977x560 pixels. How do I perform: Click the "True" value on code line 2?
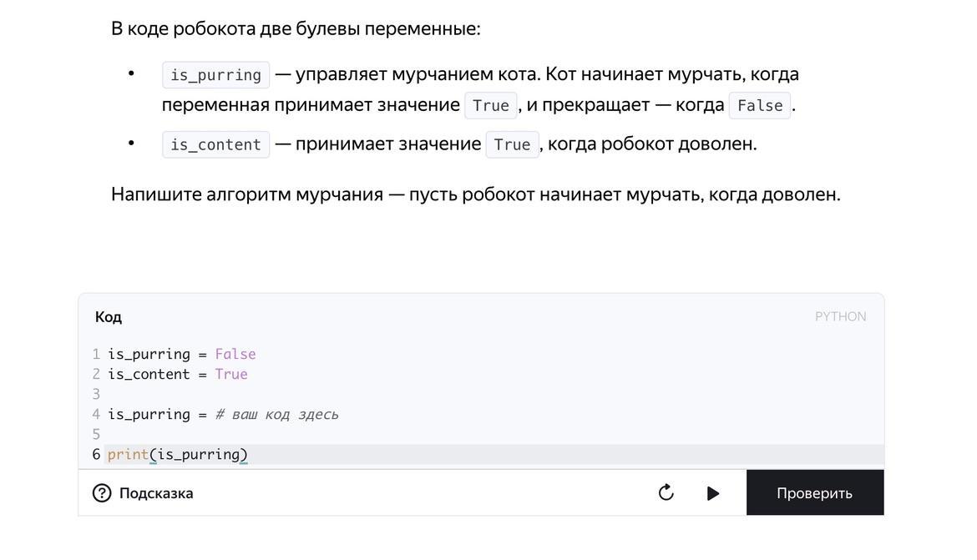[x=231, y=375]
